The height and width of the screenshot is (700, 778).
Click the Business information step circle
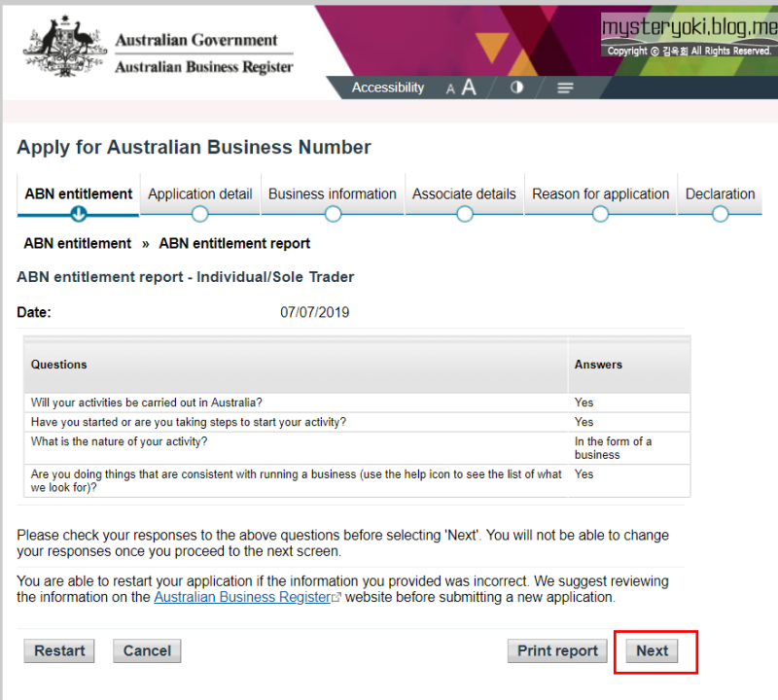click(333, 214)
